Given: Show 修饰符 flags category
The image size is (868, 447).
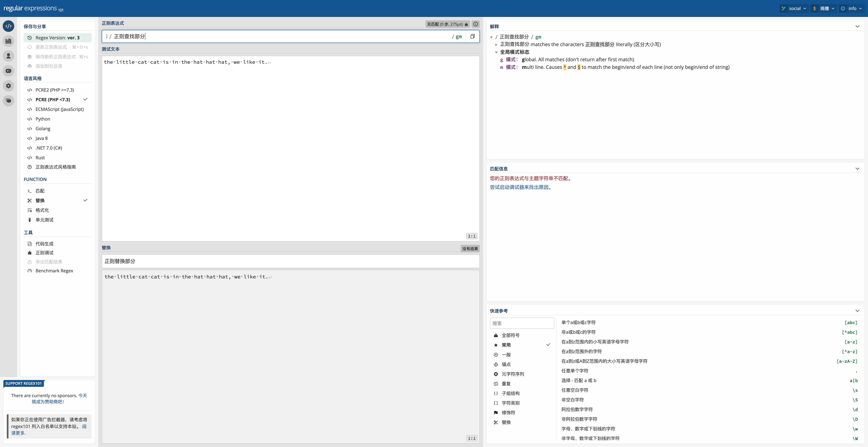Looking at the screenshot, I should 522,413.
